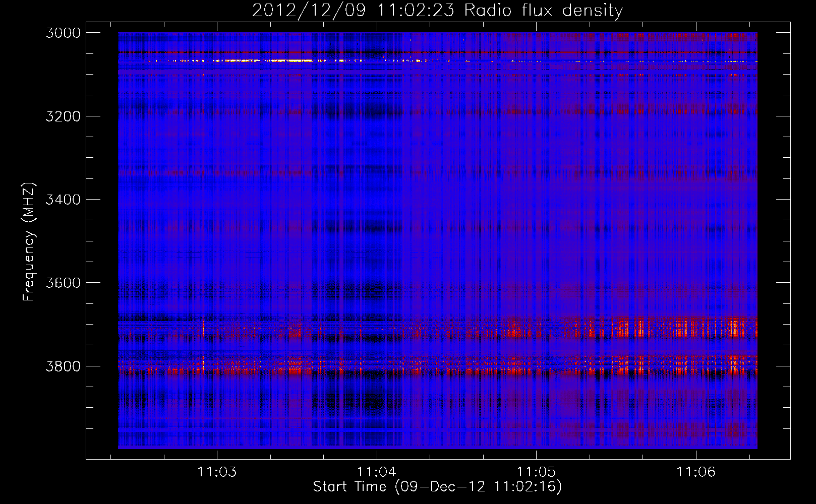Screen dimensions: 816x504
Task: Click the 11:03 time axis label
Action: coord(217,472)
